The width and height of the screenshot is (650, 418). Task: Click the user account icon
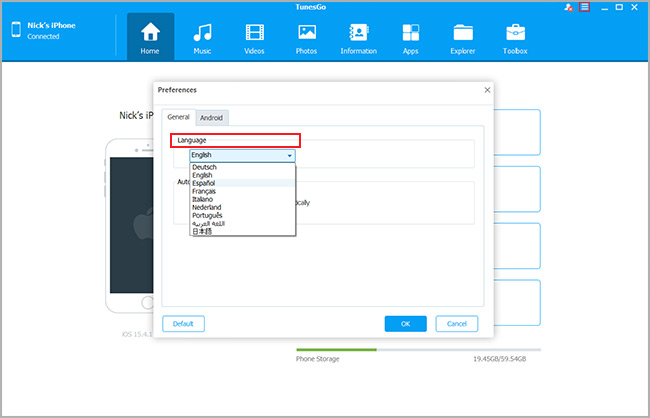pyautogui.click(x=569, y=7)
